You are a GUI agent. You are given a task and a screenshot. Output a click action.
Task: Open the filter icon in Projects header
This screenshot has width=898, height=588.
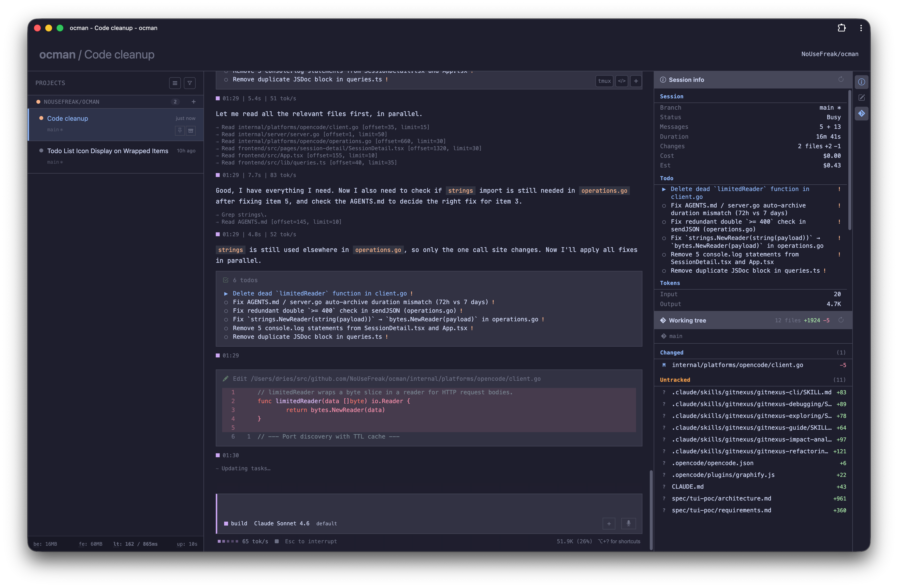(x=190, y=83)
